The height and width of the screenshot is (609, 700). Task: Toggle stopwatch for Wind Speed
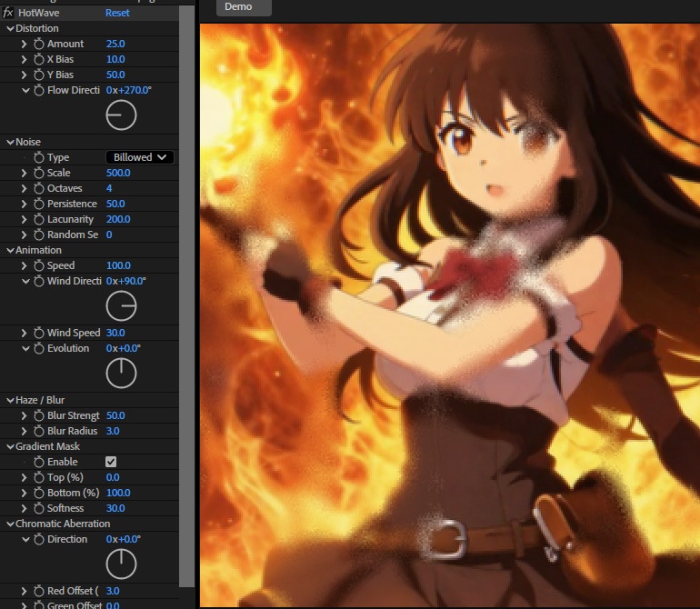(39, 333)
